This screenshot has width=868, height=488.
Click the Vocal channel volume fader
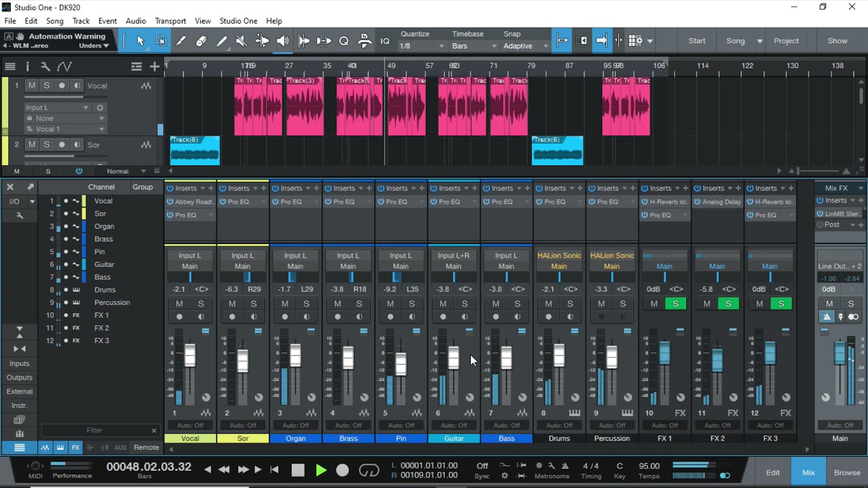[190, 355]
